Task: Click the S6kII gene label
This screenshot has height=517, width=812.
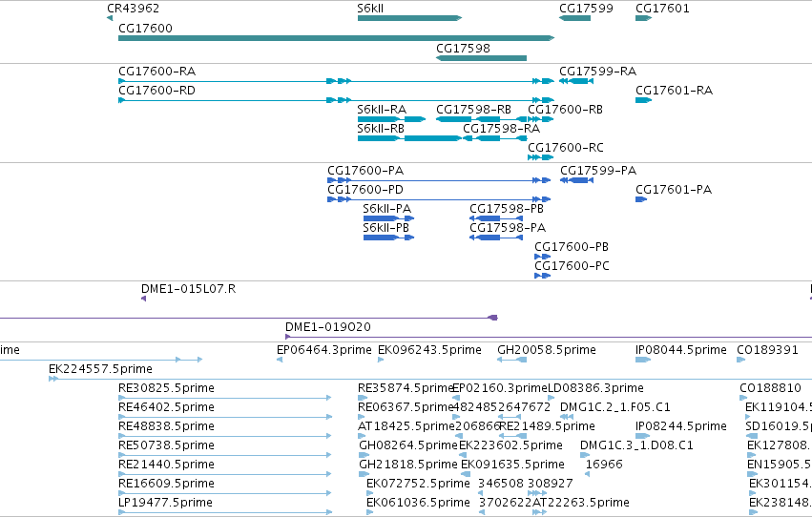Action: coord(370,9)
